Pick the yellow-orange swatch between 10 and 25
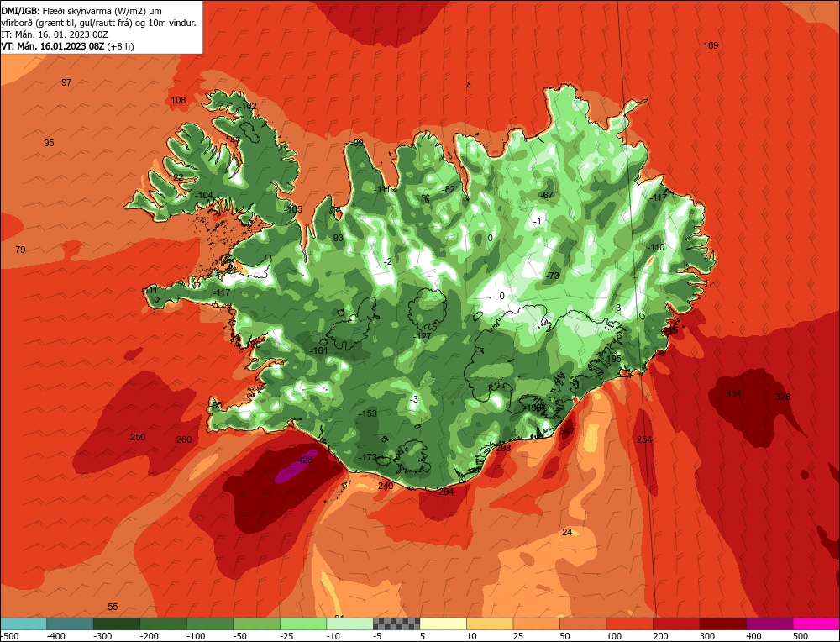The width and height of the screenshot is (840, 642). (x=491, y=624)
